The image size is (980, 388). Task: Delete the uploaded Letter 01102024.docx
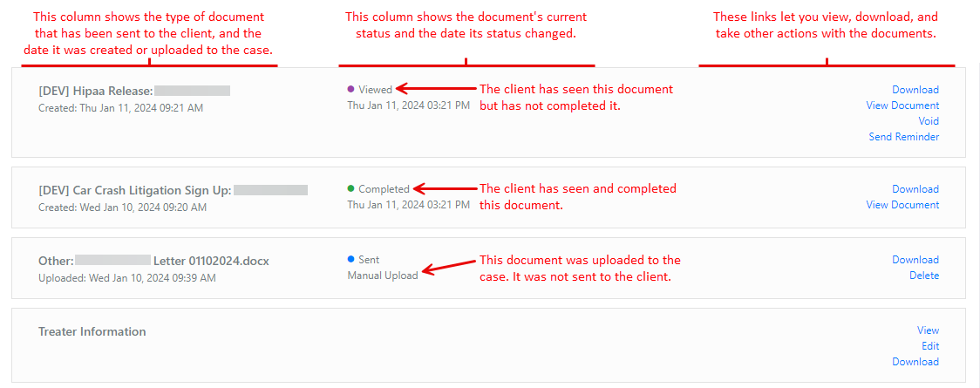(924, 276)
